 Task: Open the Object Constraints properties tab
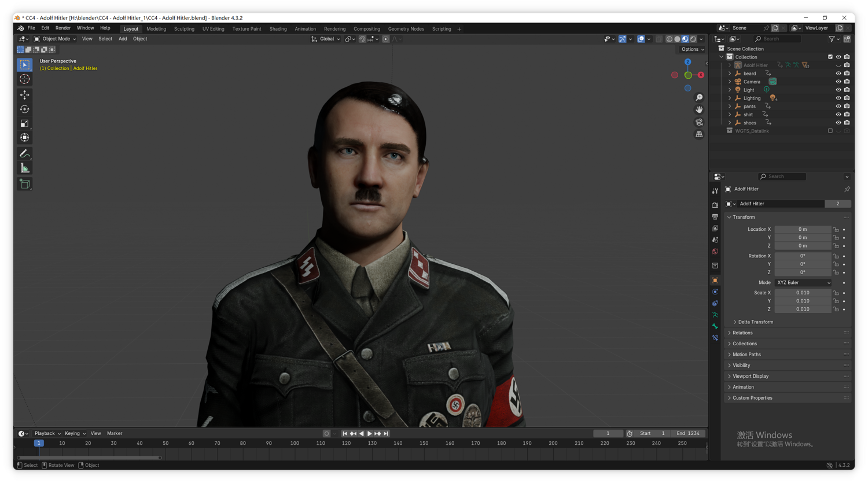point(715,303)
